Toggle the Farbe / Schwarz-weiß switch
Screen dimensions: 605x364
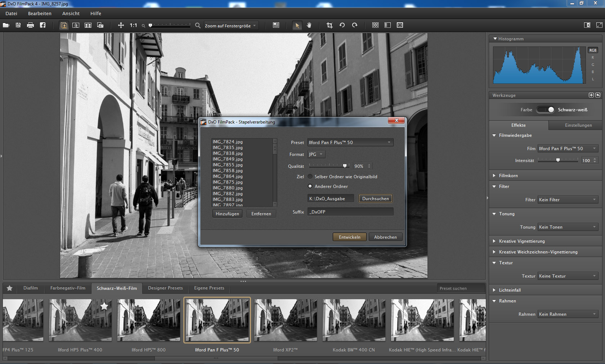[546, 110]
